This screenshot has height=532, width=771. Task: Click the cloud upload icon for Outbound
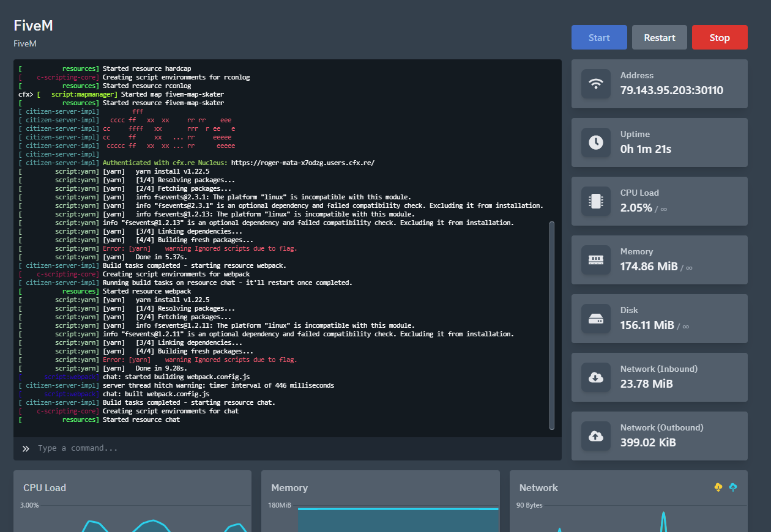click(596, 436)
